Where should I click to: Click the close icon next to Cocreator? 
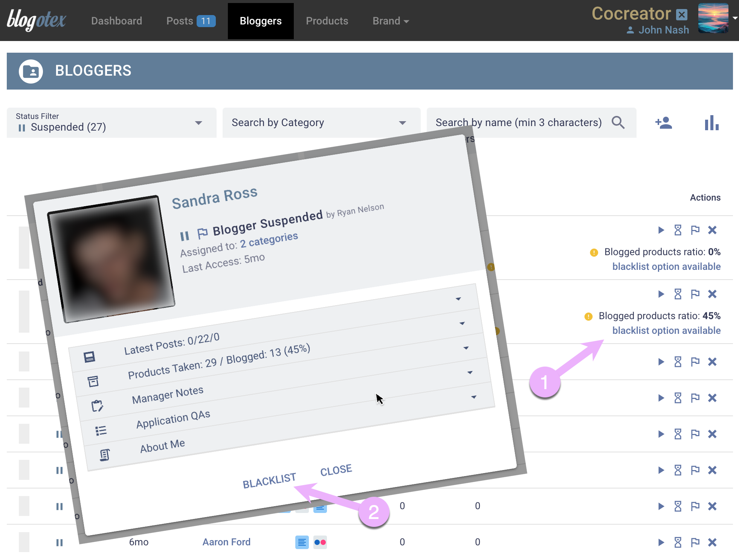(x=681, y=15)
